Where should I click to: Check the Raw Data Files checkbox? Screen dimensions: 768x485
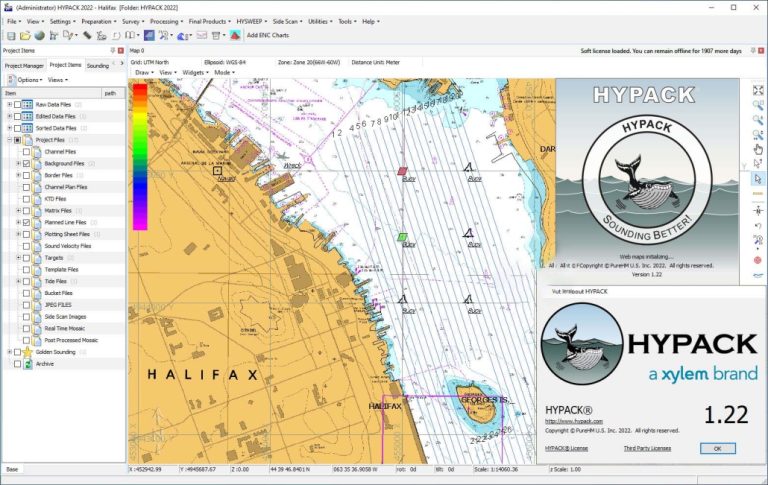[17, 104]
